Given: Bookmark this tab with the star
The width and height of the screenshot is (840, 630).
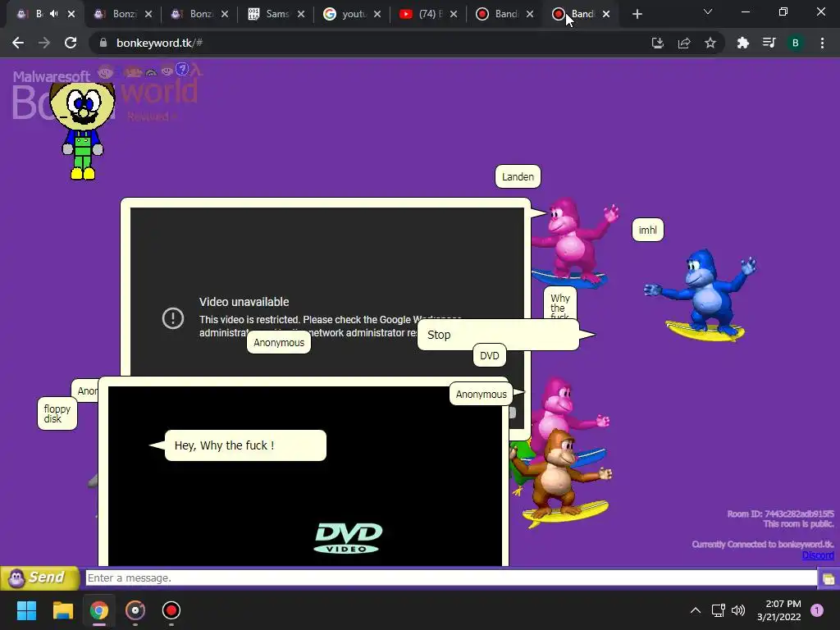Looking at the screenshot, I should point(710,43).
